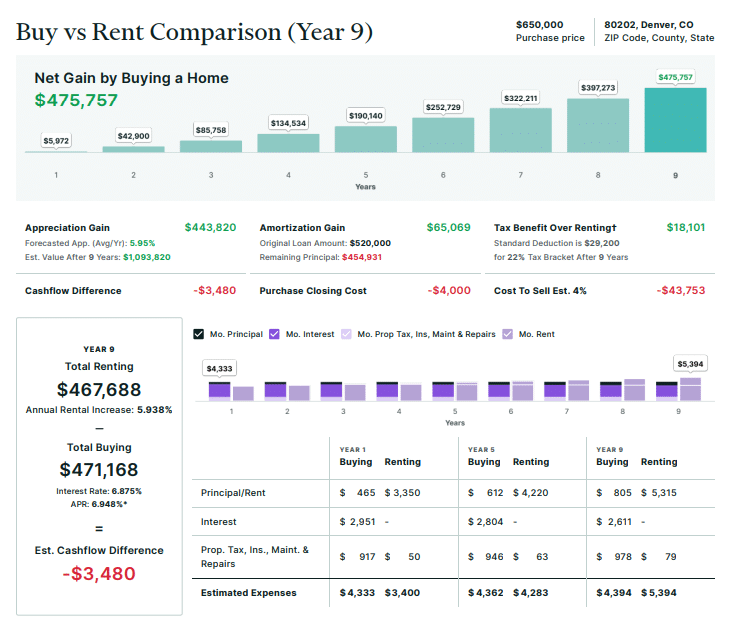The image size is (732, 622).
Task: Select the Year 1 column header in table
Action: coord(353,450)
